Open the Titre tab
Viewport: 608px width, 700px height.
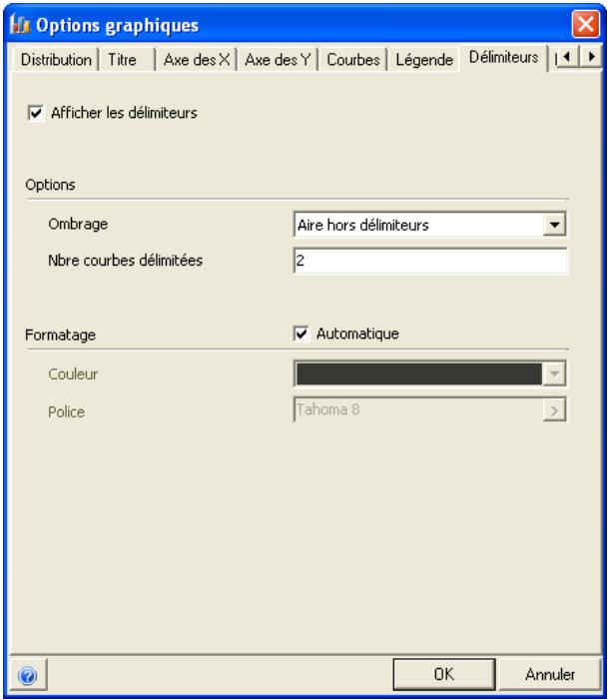click(123, 59)
